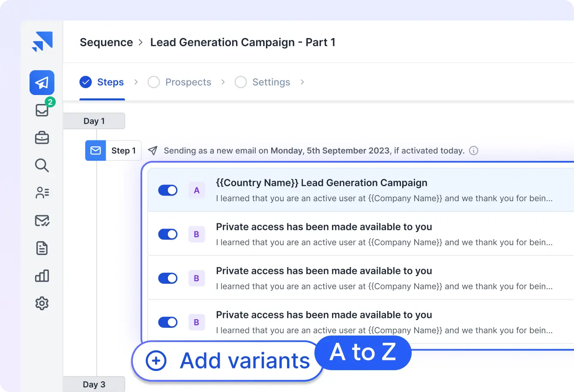Open the settings gear in sidebar
This screenshot has width=574, height=392.
click(42, 303)
